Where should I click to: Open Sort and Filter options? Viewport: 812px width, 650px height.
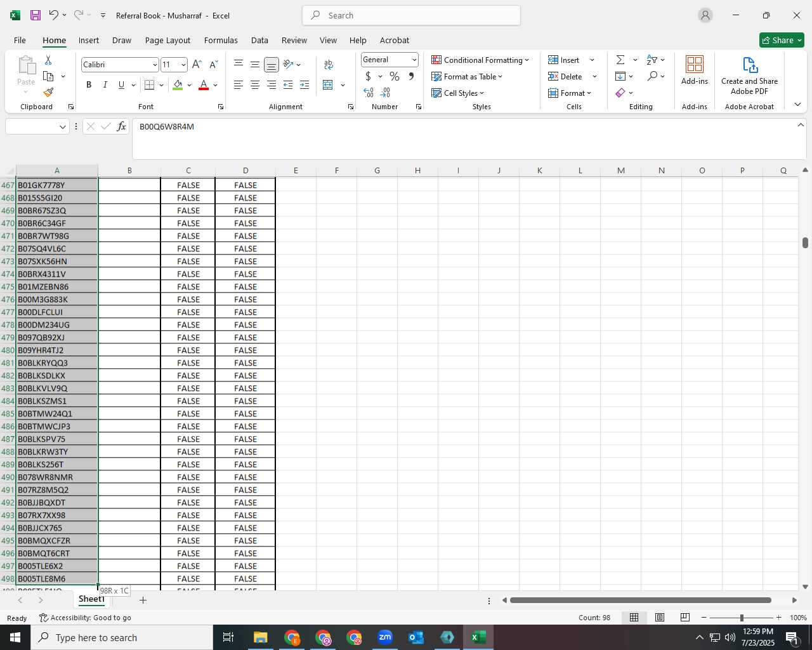tap(656, 60)
